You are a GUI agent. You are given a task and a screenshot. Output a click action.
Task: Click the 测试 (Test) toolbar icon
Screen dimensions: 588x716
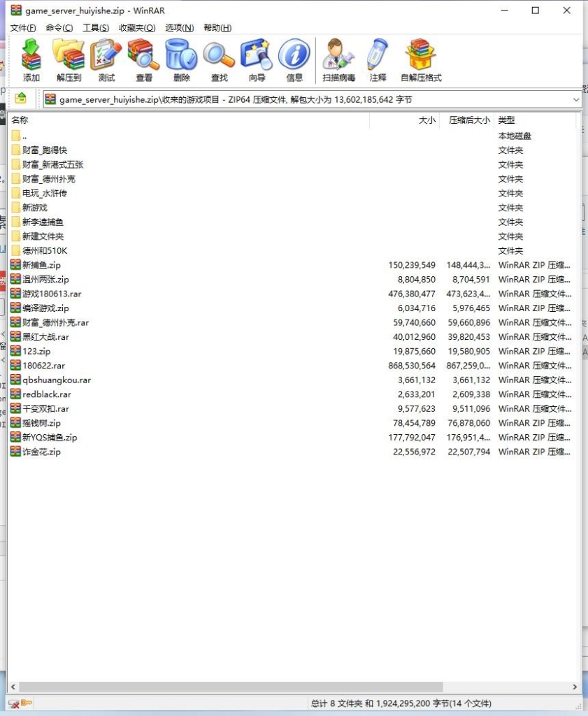pos(106,60)
